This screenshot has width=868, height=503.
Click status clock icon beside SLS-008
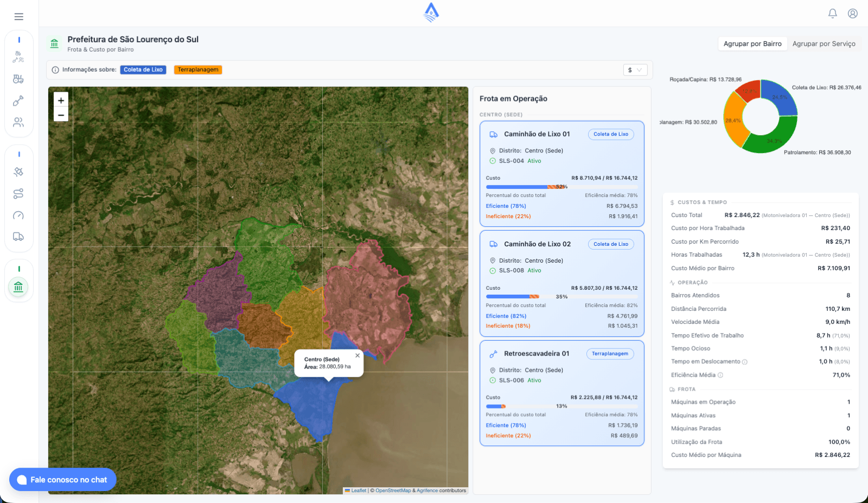493,271
